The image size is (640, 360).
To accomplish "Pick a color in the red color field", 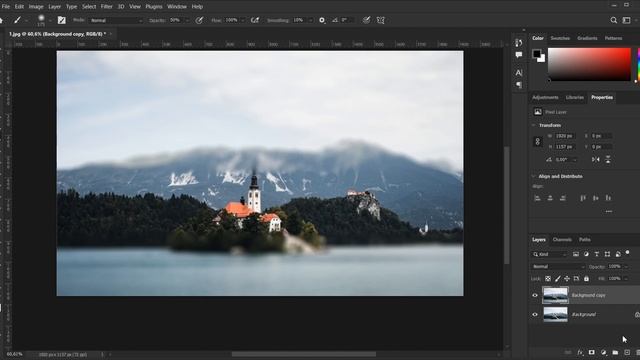I will tap(589, 64).
